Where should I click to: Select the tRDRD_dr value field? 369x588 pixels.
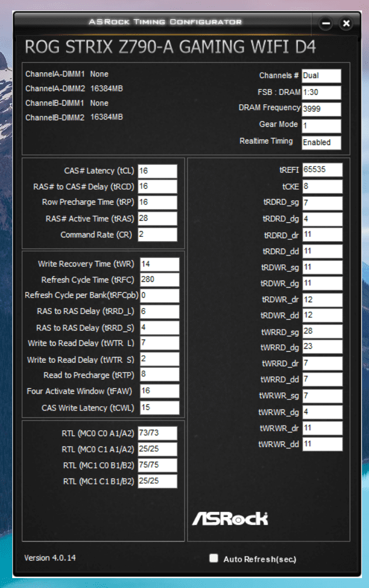[322, 235]
